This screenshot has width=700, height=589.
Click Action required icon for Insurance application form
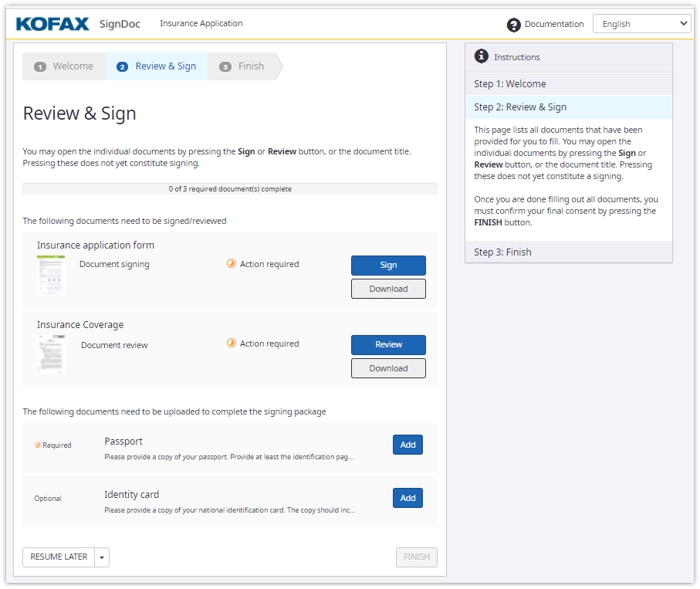[x=231, y=264]
